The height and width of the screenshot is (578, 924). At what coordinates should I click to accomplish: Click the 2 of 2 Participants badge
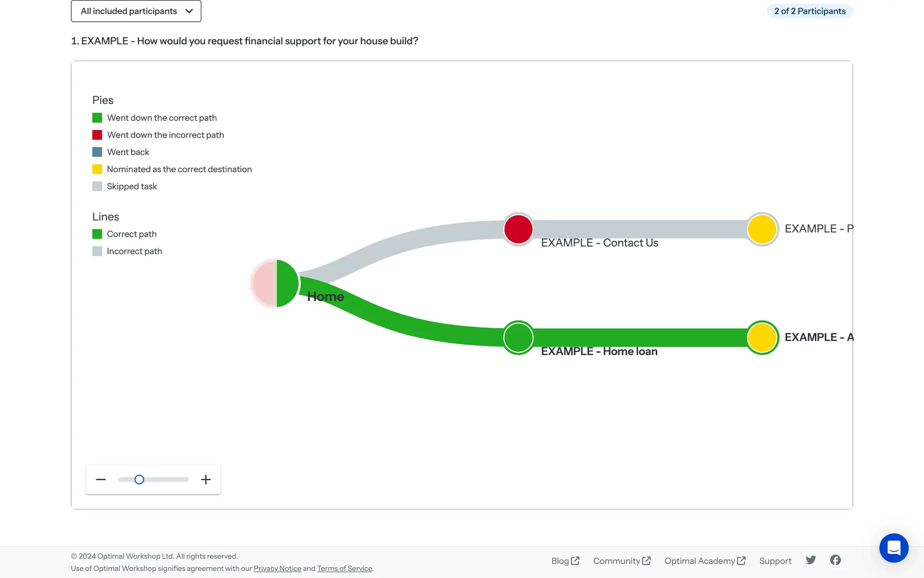(x=809, y=11)
